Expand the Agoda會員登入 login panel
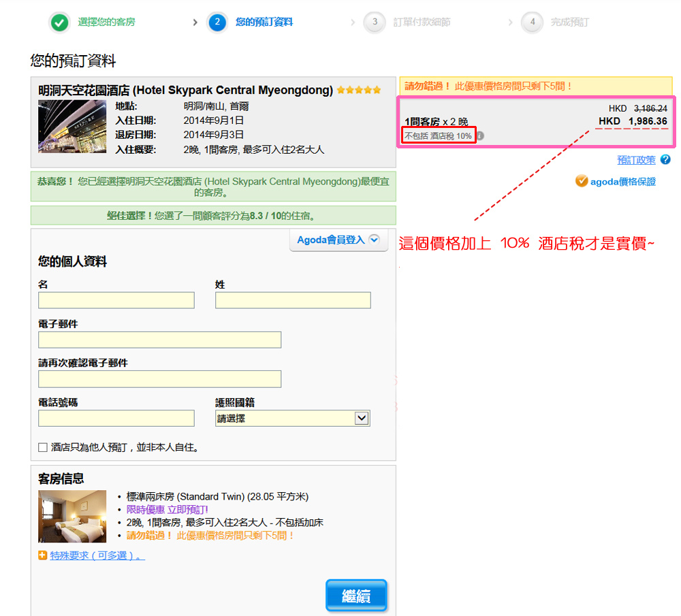 click(x=338, y=240)
